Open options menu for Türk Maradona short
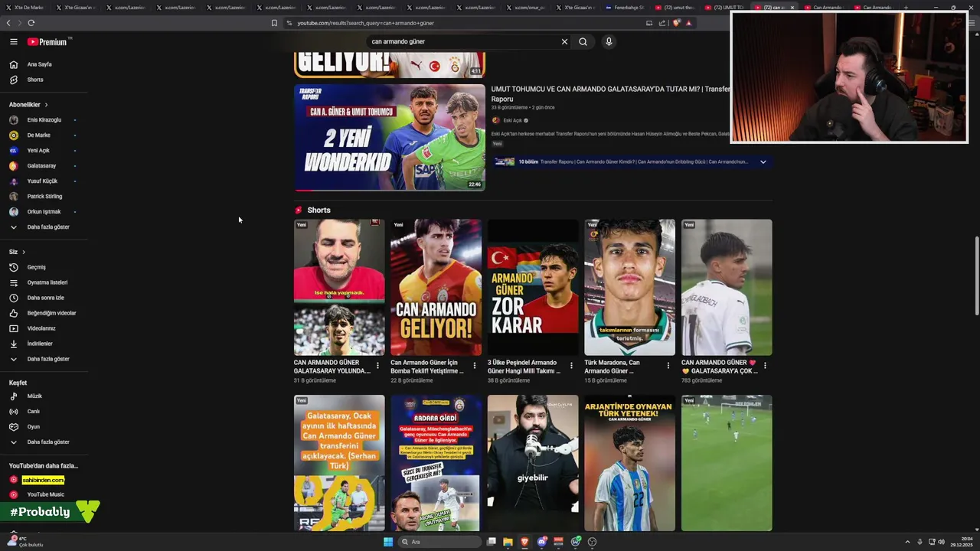980x551 pixels. tap(668, 366)
